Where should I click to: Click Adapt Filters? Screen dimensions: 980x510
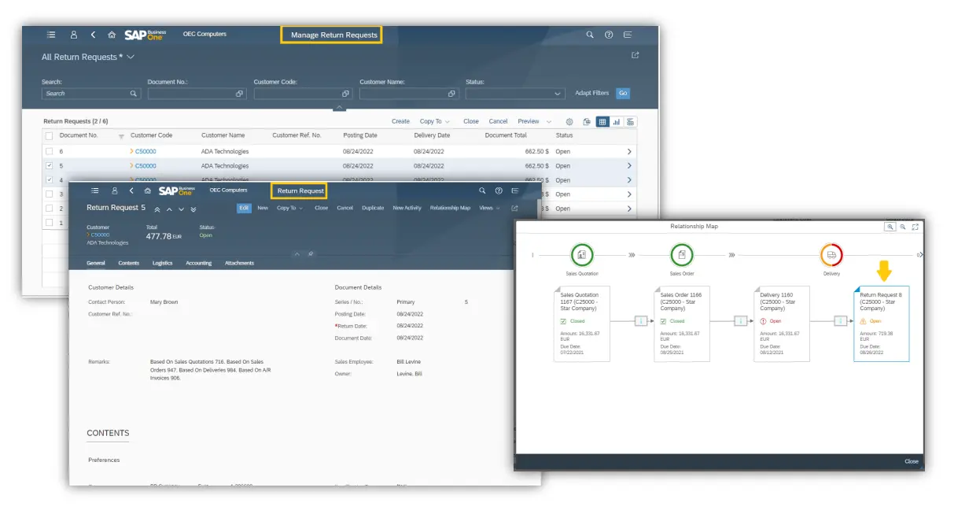(x=591, y=93)
